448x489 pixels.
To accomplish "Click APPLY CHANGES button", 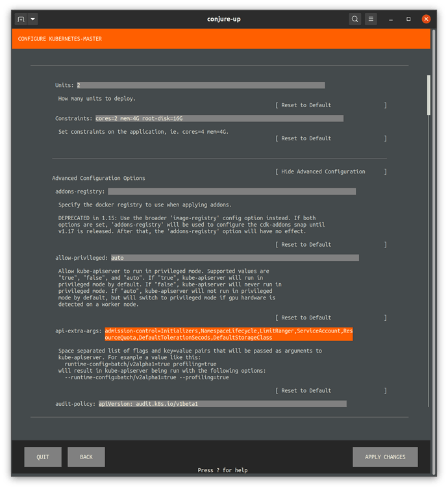I will pos(385,457).
